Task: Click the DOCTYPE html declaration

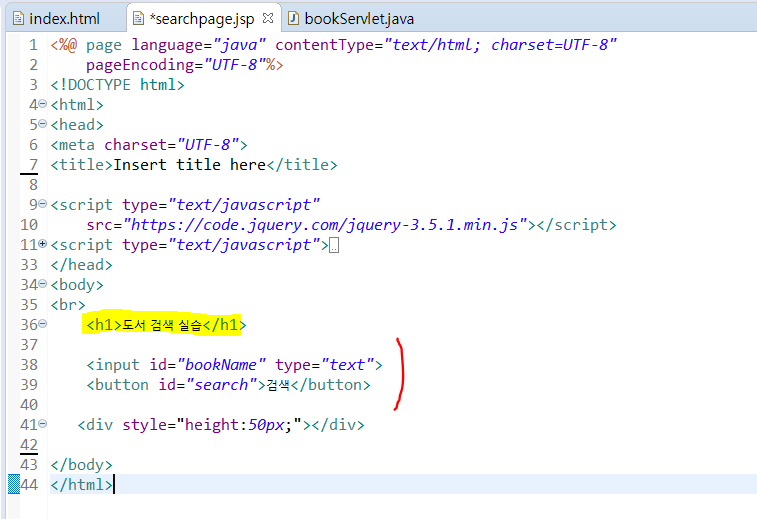Action: [x=117, y=85]
